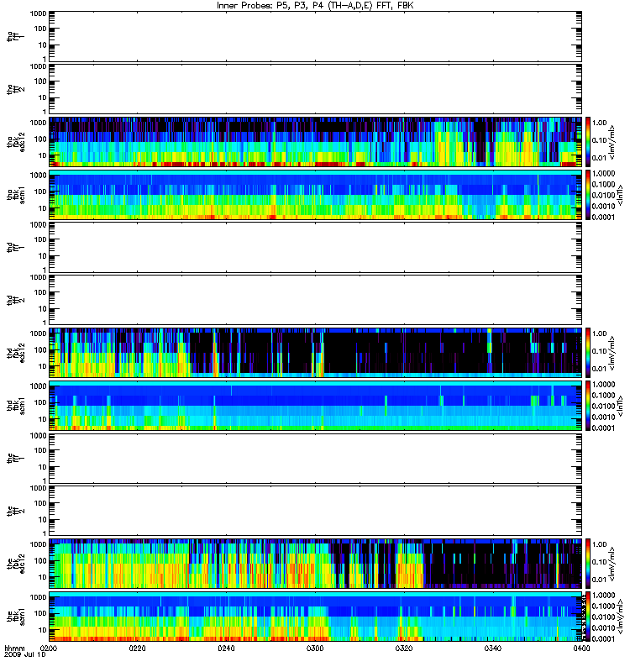Screen dimensions: 630x672
Task: Click the '<|nT|>' unit label beside tha scm1 color bar
Action: 620,195
